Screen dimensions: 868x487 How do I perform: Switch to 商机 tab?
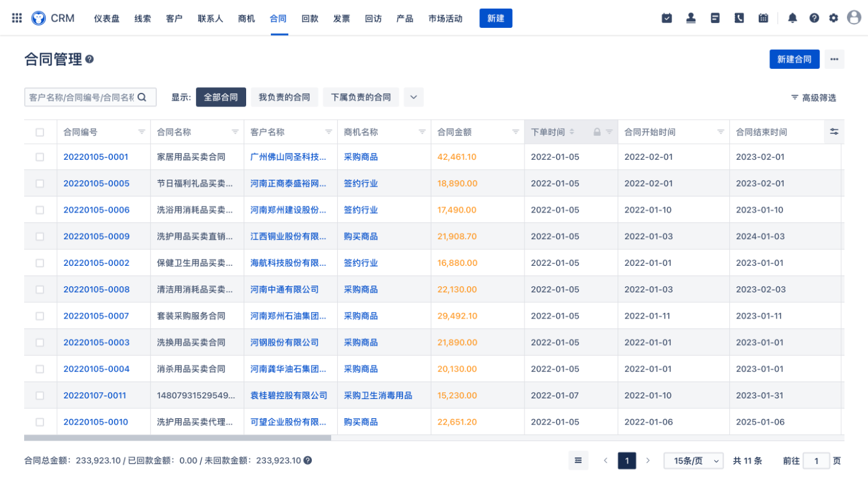pos(246,18)
